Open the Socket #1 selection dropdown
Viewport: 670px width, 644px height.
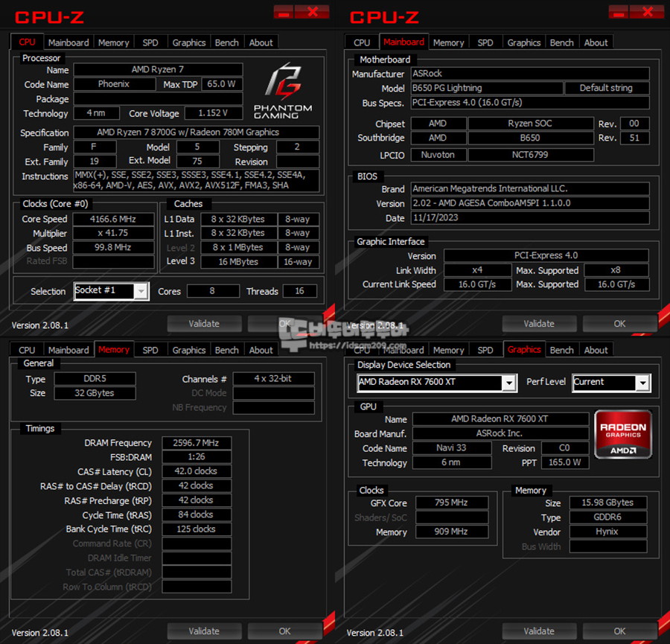[141, 291]
